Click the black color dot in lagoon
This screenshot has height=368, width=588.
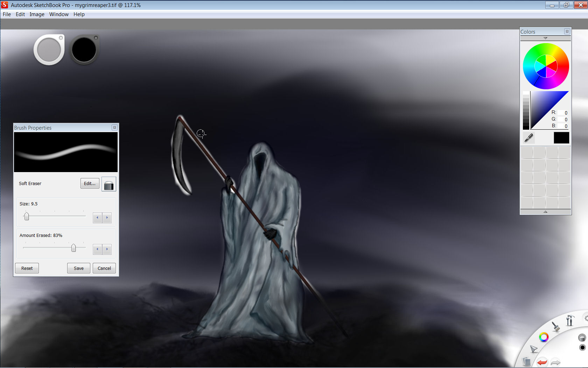click(582, 347)
